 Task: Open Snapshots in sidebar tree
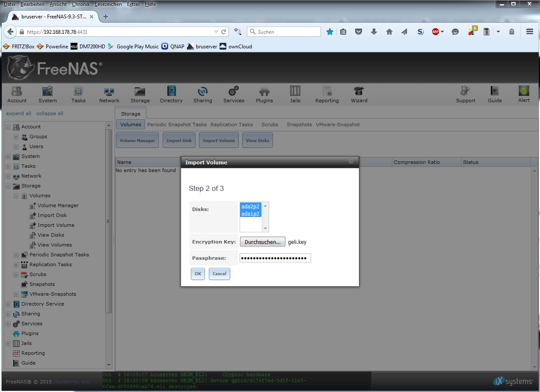tap(42, 284)
